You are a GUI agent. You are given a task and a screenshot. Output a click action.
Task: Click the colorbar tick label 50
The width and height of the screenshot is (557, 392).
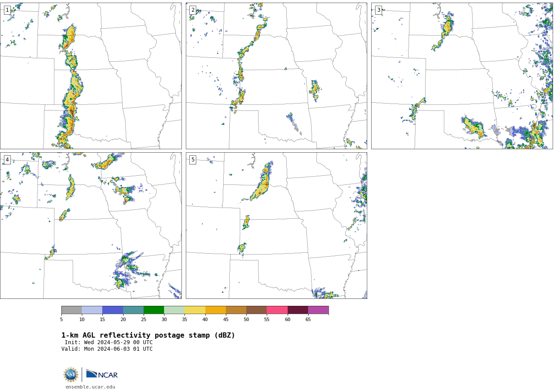coord(246,320)
